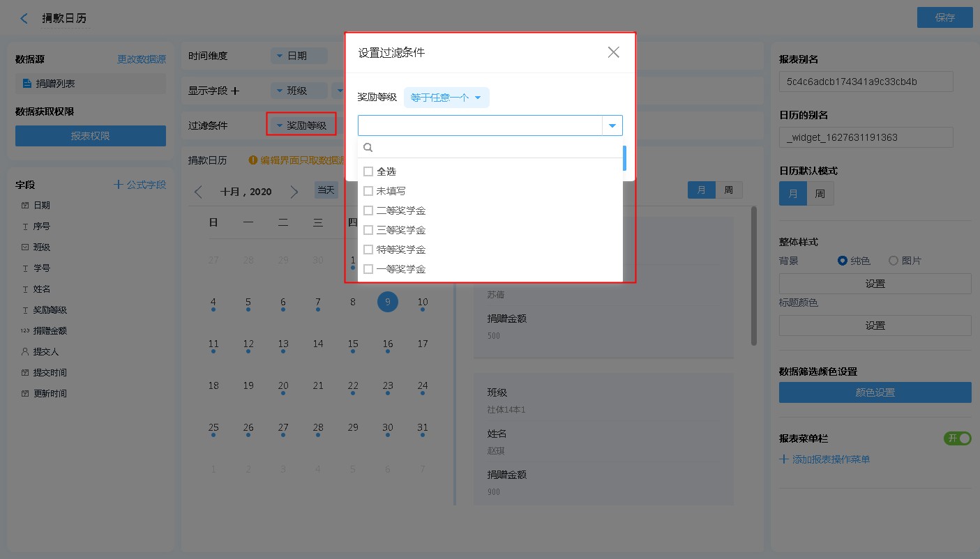
Task: Turn off the 报表菜单栏 toggle switch
Action: [x=957, y=438]
